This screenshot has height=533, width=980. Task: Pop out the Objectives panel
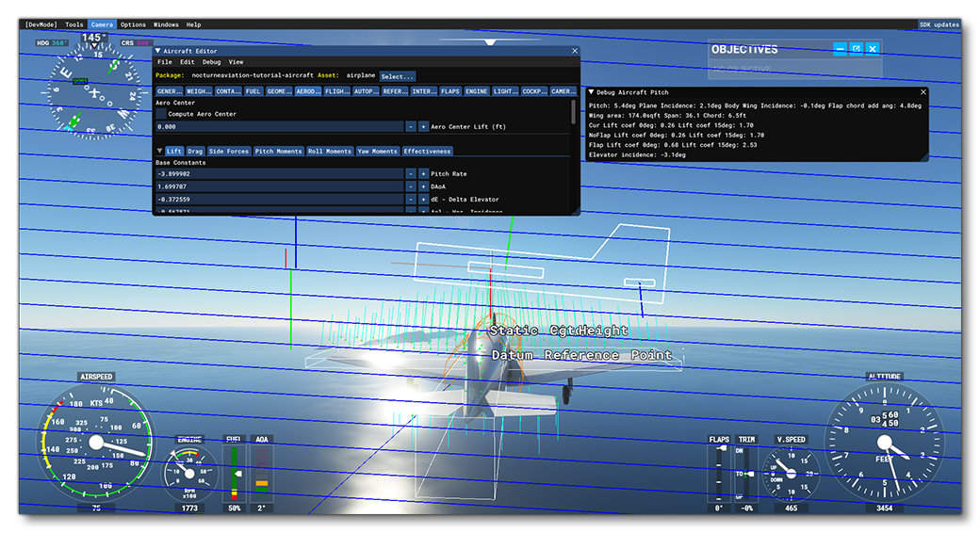pyautogui.click(x=857, y=49)
